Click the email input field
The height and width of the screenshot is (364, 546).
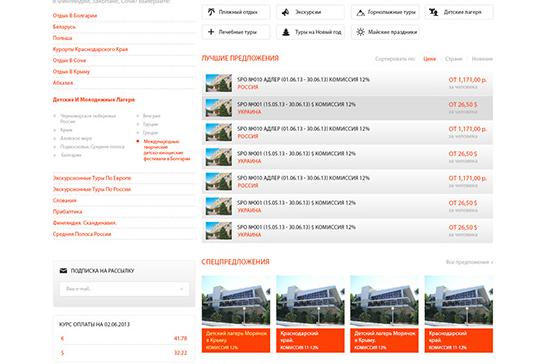tap(124, 289)
